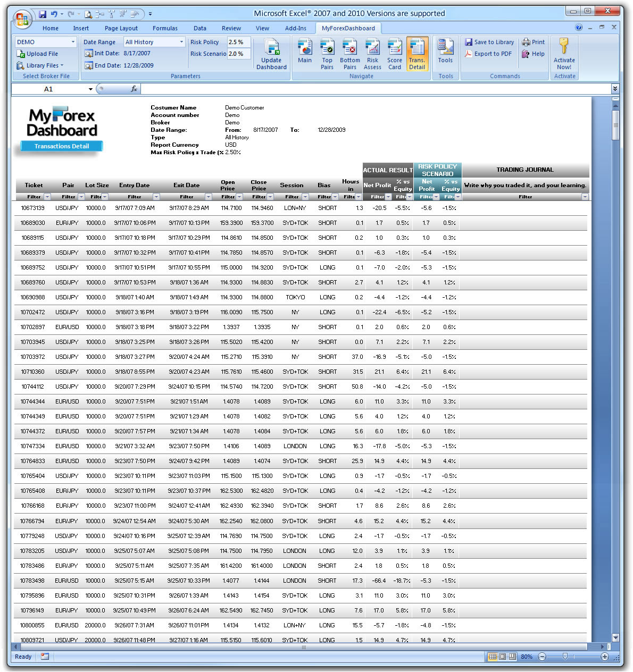Click zoom out minus button
The image size is (633, 672).
tap(542, 657)
